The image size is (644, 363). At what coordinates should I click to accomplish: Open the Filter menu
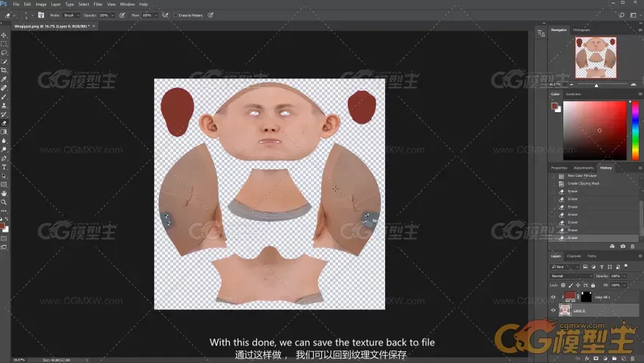tap(98, 4)
